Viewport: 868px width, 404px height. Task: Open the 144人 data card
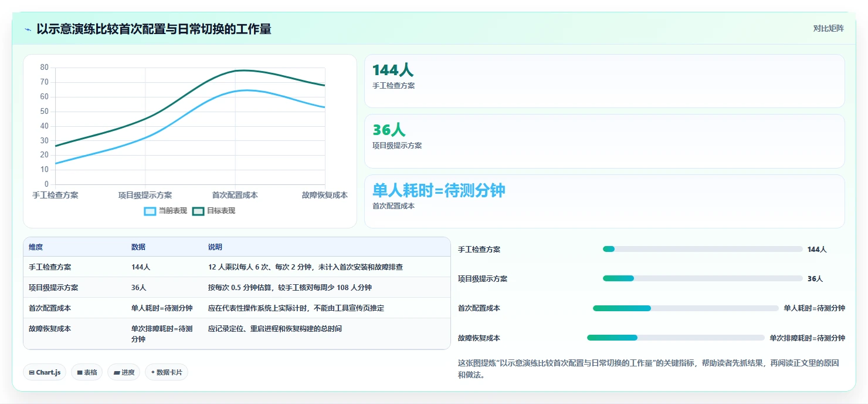coord(605,81)
